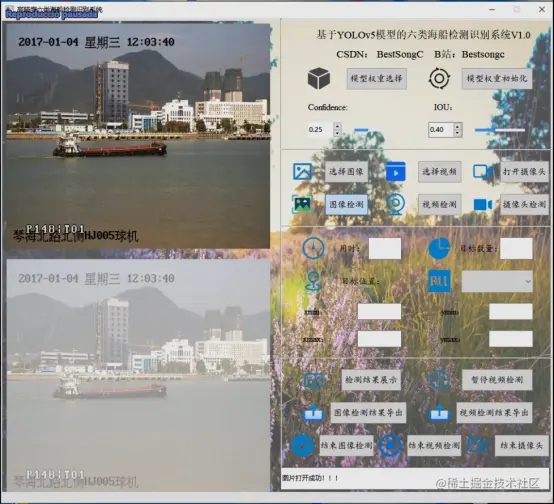Click the lower faded detection result image
Viewport: 554px width, 504px height.
[x=138, y=375]
